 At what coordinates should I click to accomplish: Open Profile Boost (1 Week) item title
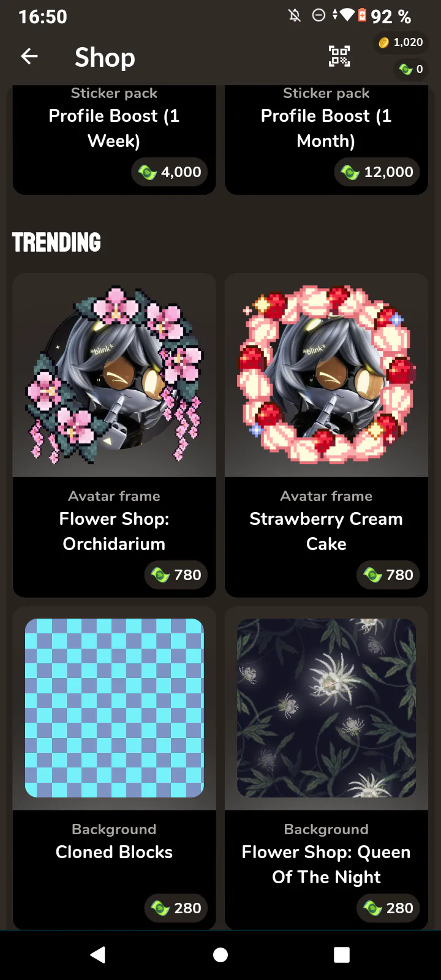click(x=114, y=129)
